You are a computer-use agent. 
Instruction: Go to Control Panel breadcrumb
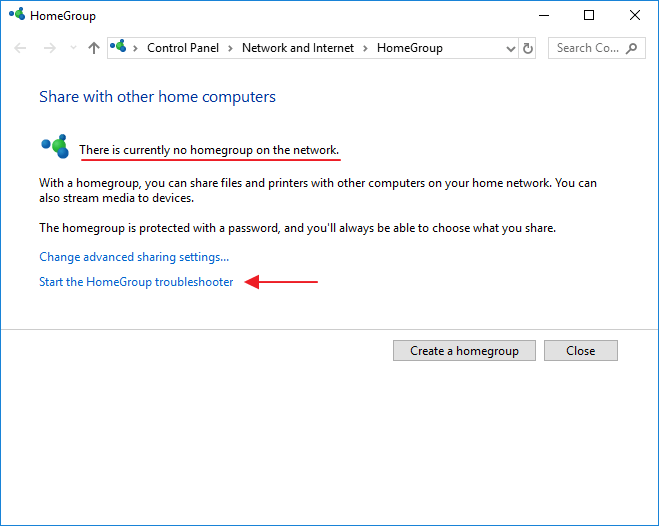[x=184, y=48]
